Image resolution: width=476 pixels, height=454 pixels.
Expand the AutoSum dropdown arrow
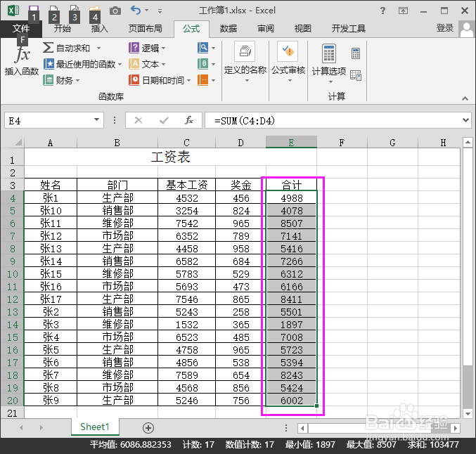click(98, 48)
